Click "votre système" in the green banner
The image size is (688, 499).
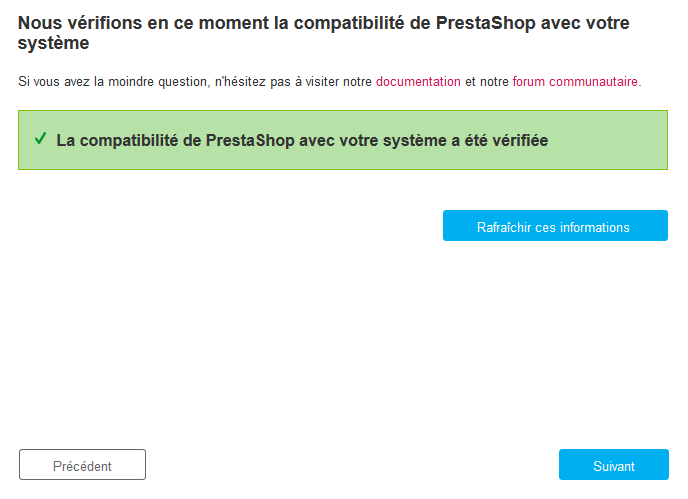point(389,140)
